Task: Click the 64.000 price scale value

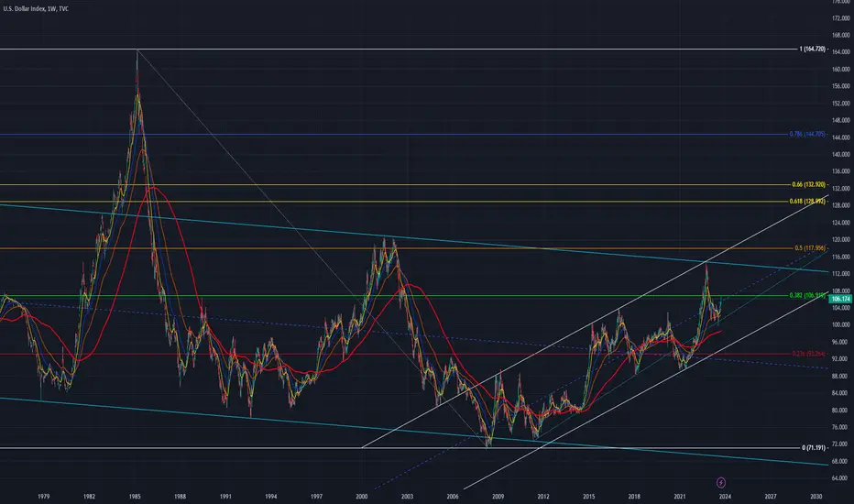Action: point(841,477)
